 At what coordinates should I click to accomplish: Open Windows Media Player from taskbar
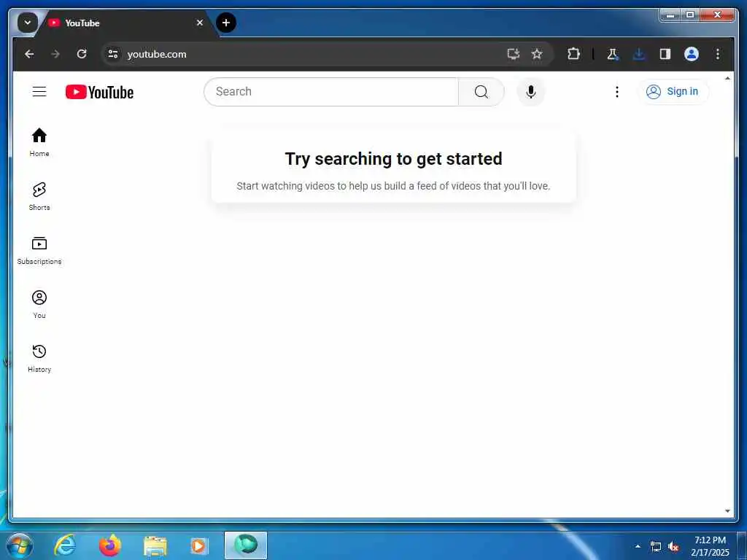coord(199,545)
